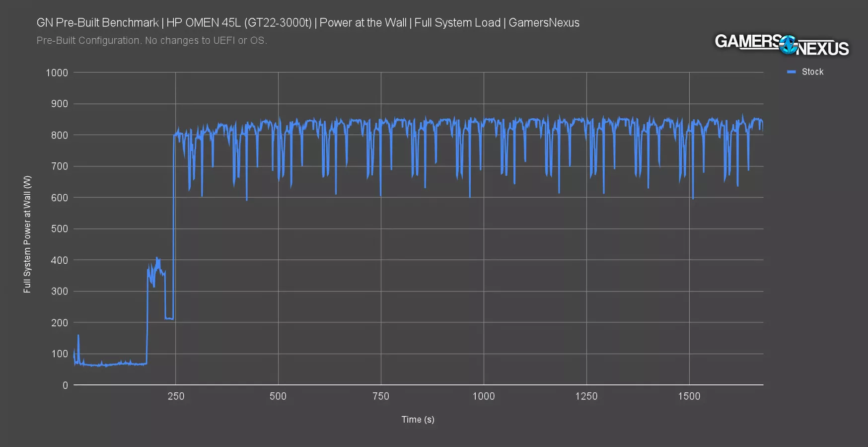
Task: Select the Stock legend label
Action: 812,72
